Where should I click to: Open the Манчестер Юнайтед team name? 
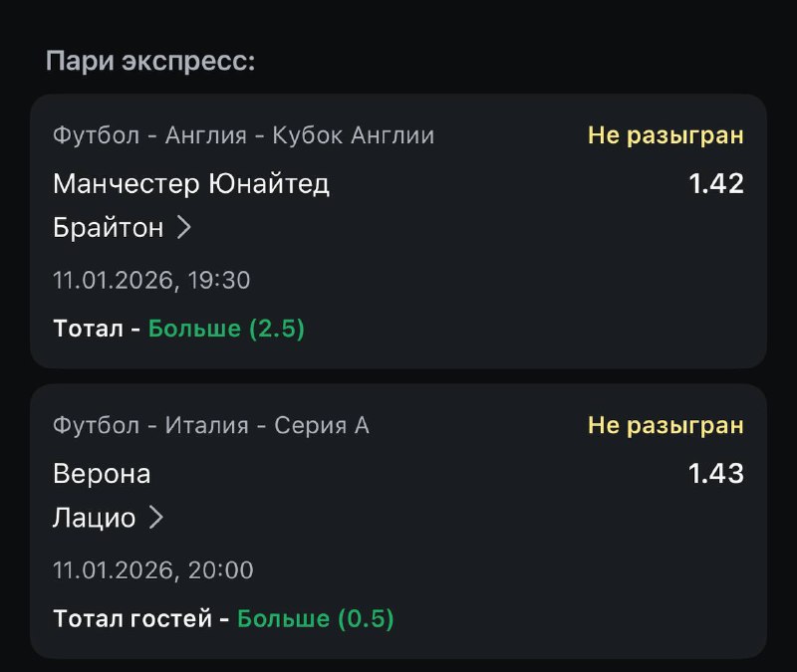[x=191, y=184]
